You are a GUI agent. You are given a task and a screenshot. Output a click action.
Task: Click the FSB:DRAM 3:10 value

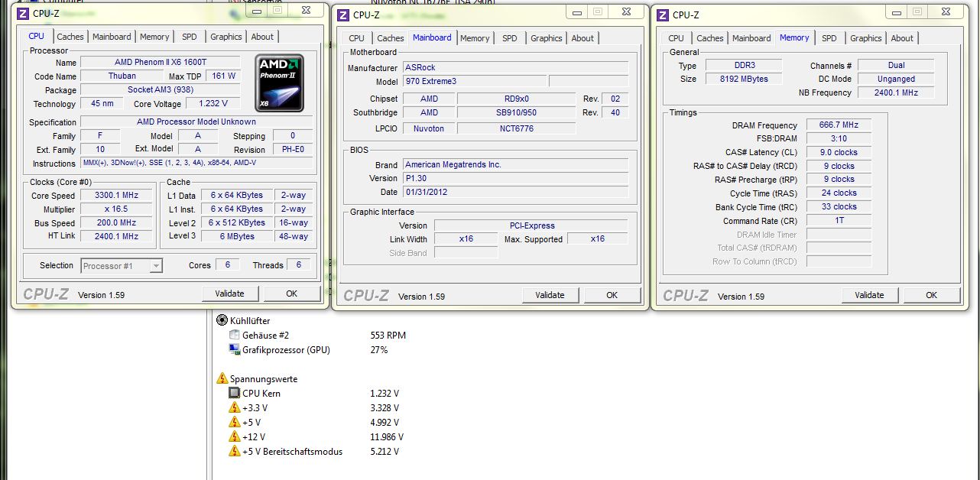pos(839,138)
